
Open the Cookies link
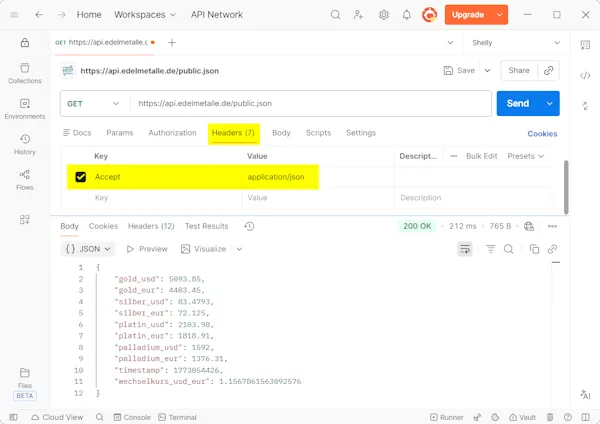pos(542,133)
